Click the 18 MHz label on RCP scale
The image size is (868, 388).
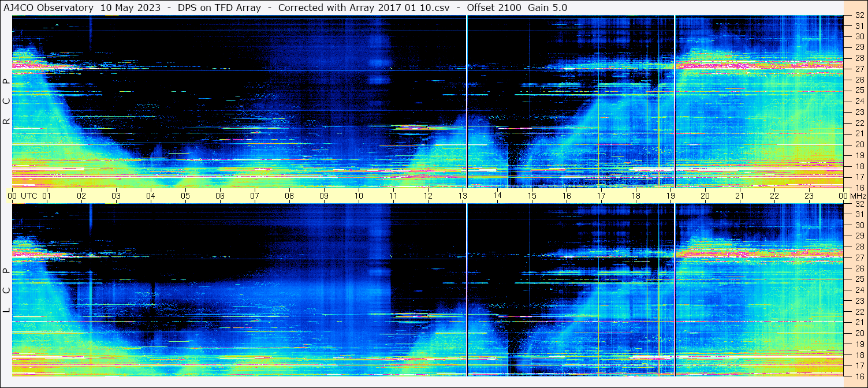(859, 166)
